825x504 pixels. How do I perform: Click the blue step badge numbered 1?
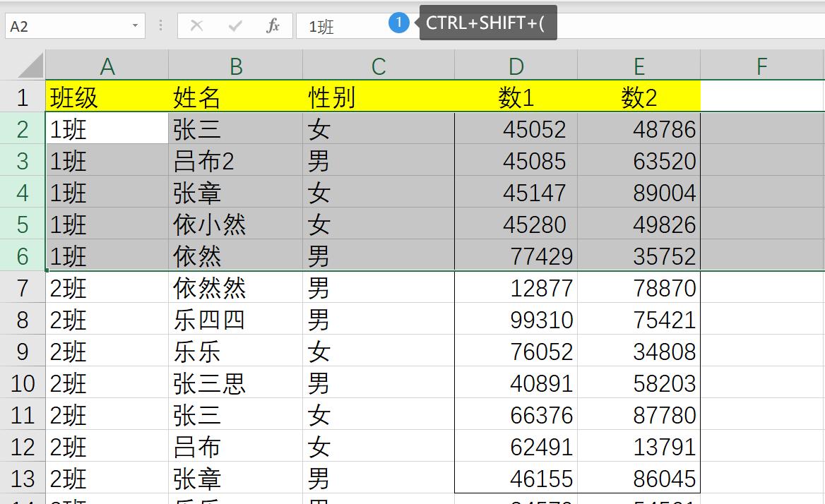(x=399, y=23)
